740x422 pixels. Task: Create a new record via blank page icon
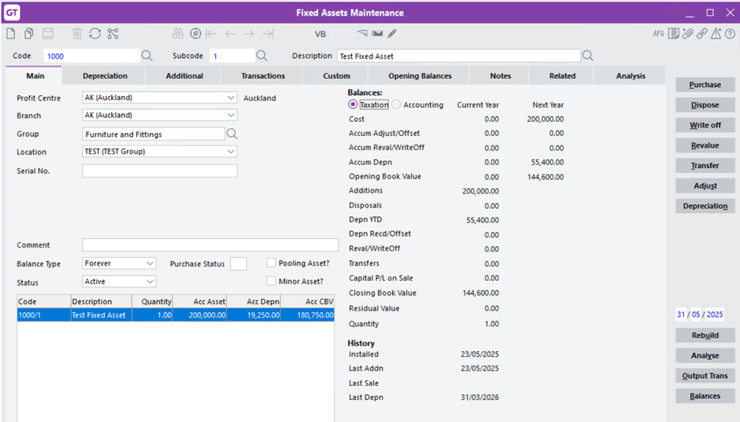(11, 34)
